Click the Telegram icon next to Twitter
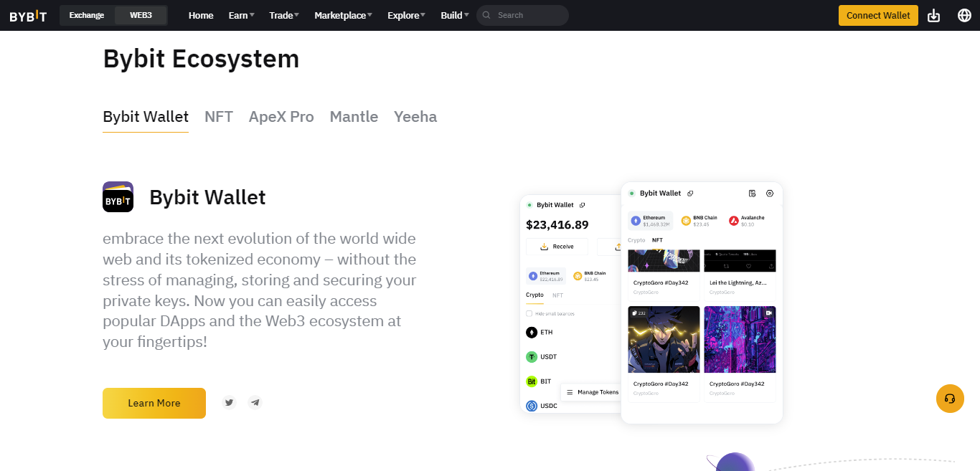This screenshot has width=980, height=471. point(255,402)
